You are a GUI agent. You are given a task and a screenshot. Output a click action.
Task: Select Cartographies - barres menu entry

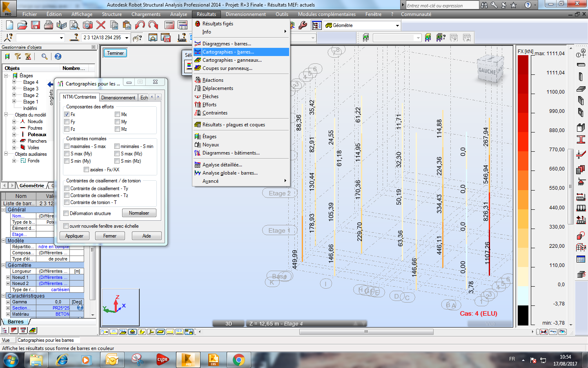pos(241,52)
